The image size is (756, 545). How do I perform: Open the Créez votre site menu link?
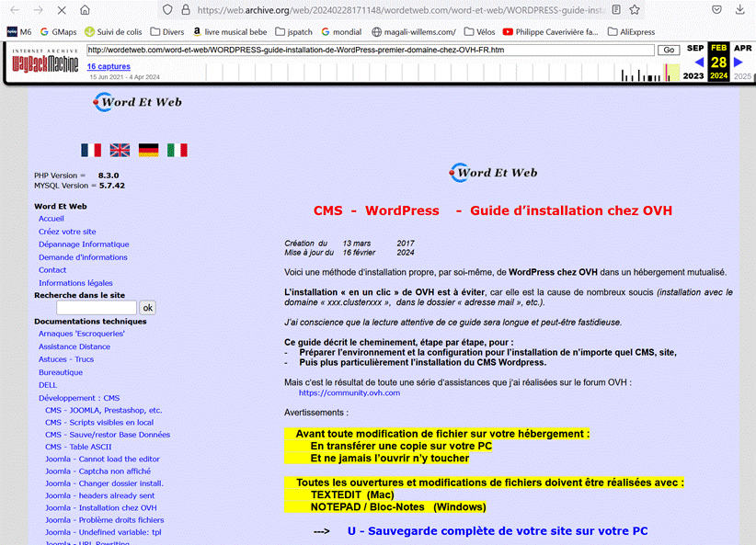(x=67, y=232)
